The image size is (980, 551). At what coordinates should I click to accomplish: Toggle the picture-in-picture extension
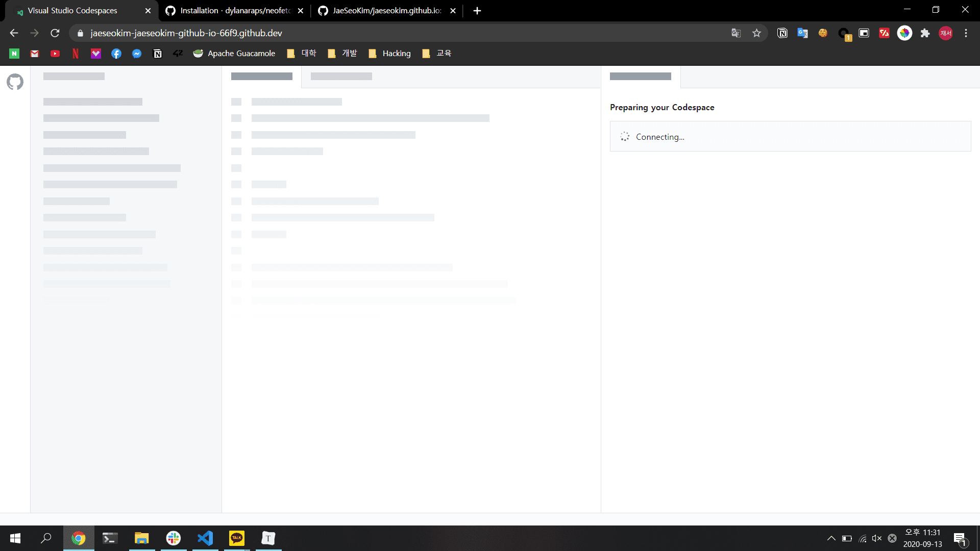click(864, 33)
